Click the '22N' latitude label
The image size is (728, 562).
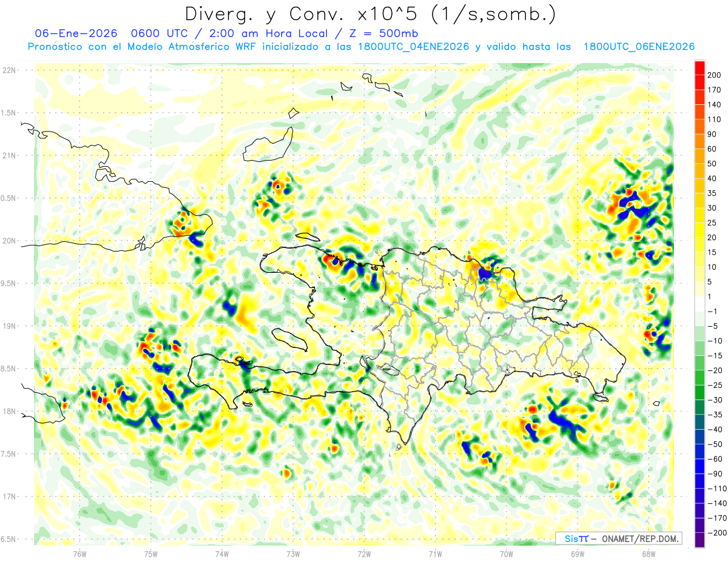point(8,70)
